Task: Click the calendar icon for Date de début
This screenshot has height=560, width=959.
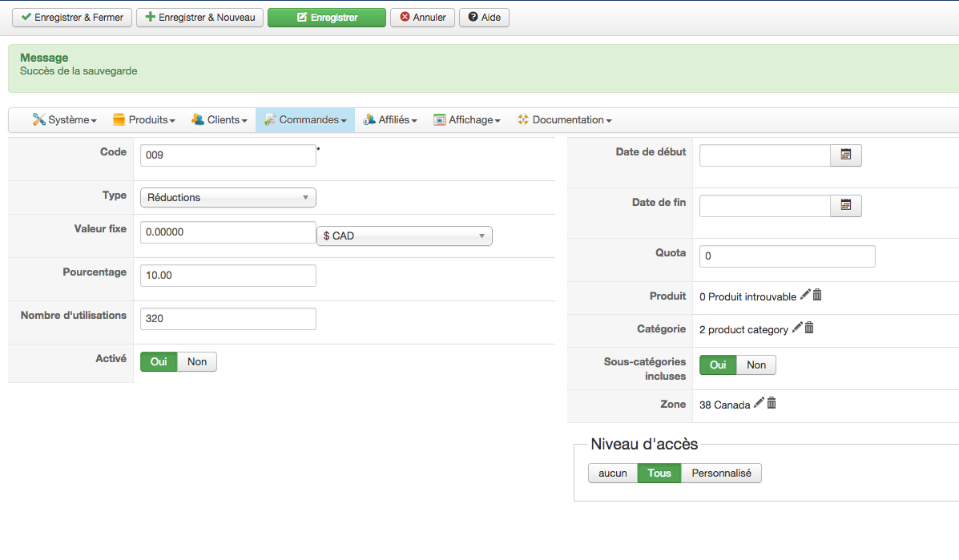Action: (846, 155)
